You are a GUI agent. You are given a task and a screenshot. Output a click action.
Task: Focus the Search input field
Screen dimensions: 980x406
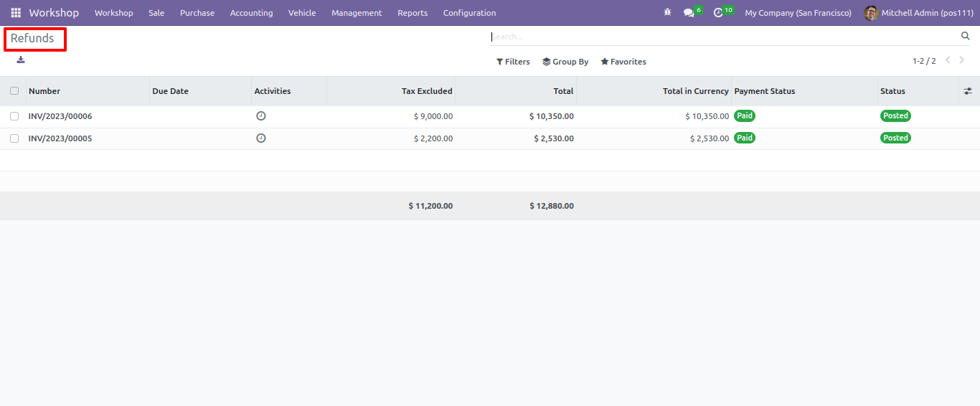(723, 37)
